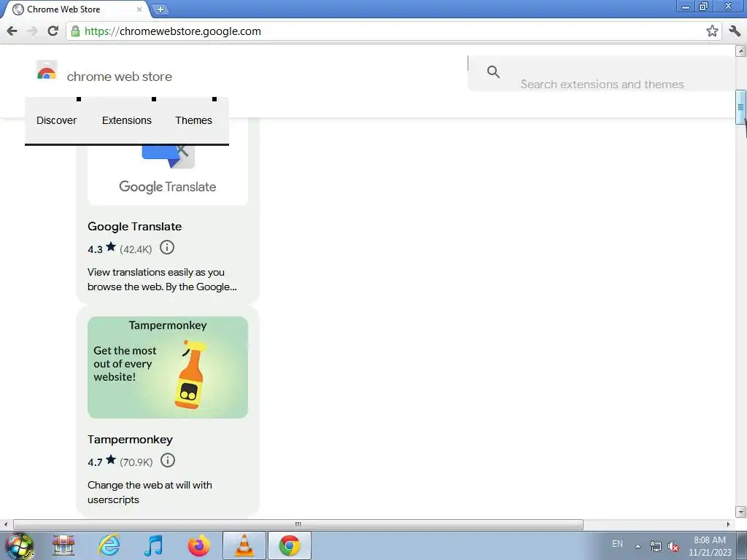Click the network tray icon
This screenshot has width=747, height=560.
656,546
